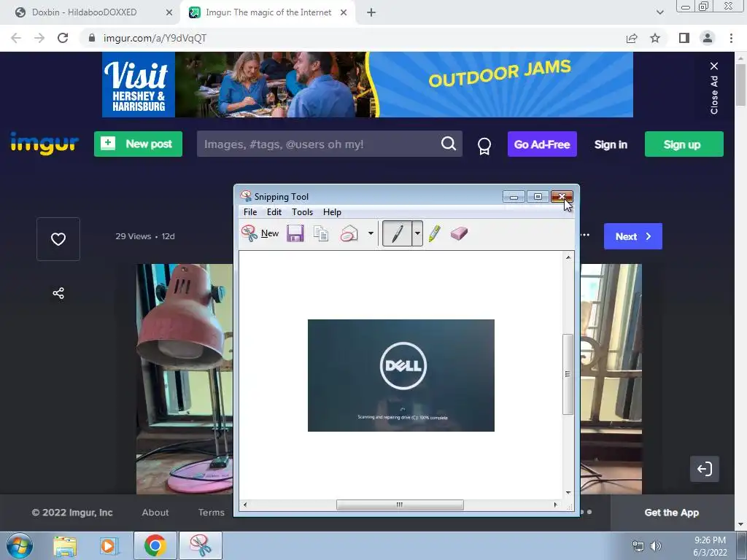The width and height of the screenshot is (747, 560).
Task: Go to the Next post
Action: pos(632,236)
